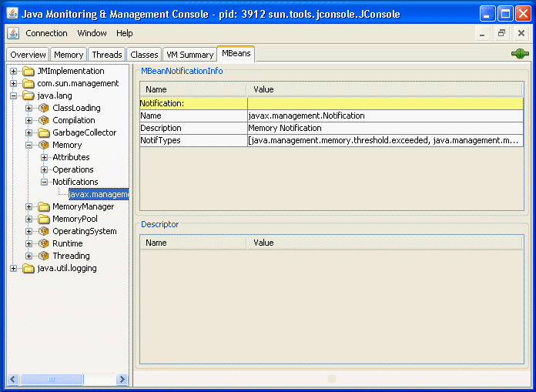The image size is (536, 392).
Task: Click the OperatingSystem MBean icon
Action: click(x=43, y=231)
